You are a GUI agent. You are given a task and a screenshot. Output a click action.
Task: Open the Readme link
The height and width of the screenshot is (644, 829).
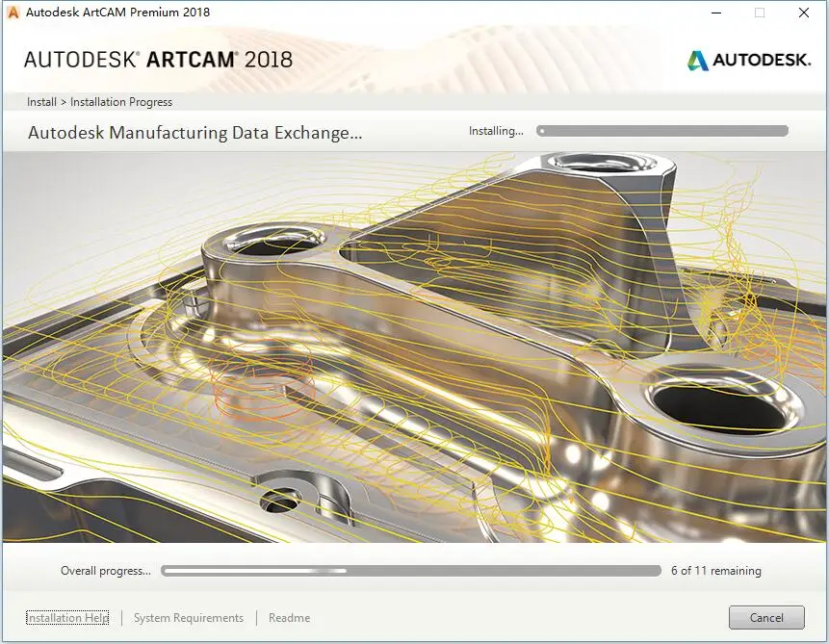tap(289, 618)
